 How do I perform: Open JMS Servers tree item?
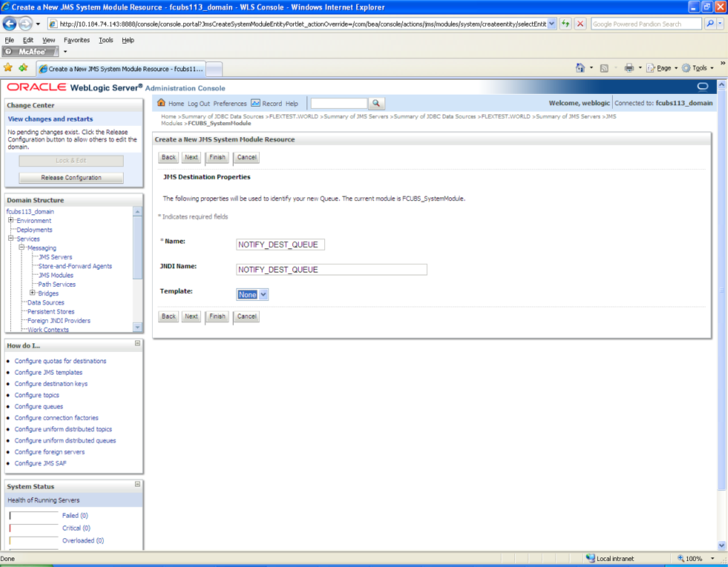tap(55, 257)
